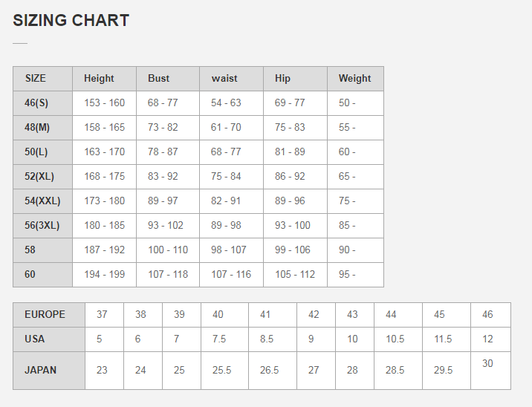Click the SIZING CHART heading

71,21
